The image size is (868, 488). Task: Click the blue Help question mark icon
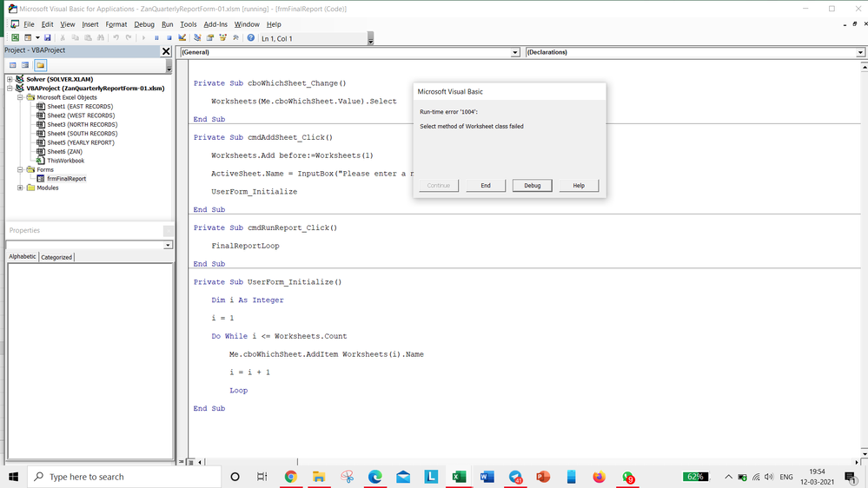[251, 37]
